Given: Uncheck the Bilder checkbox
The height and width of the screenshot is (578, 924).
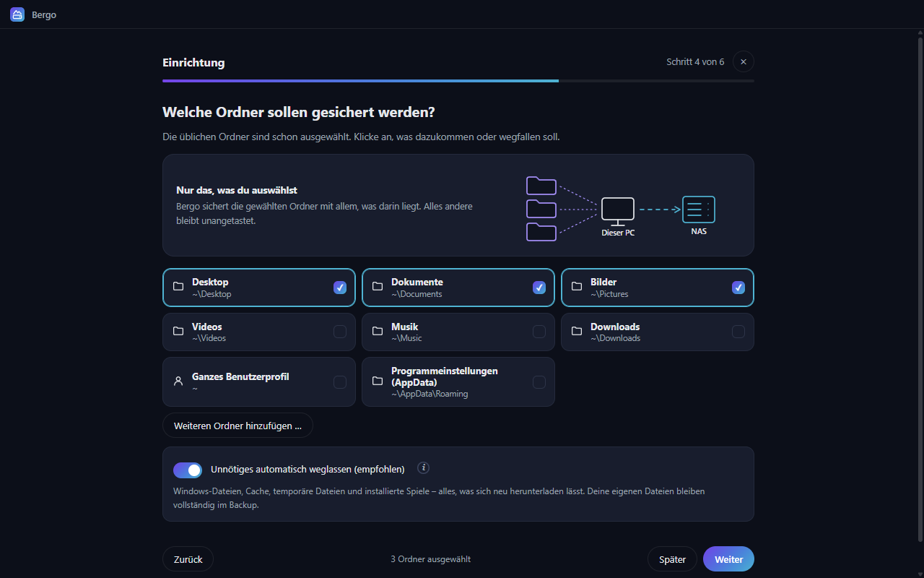Looking at the screenshot, I should 738,288.
